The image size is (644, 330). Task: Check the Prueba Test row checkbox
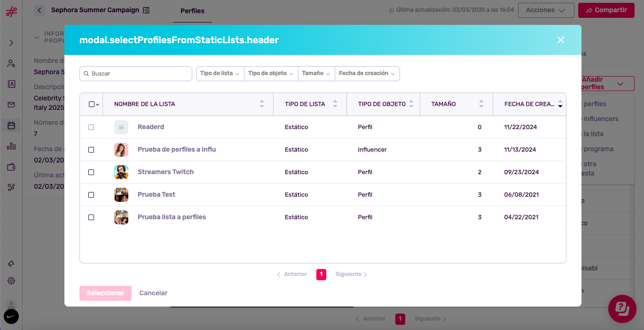91,195
